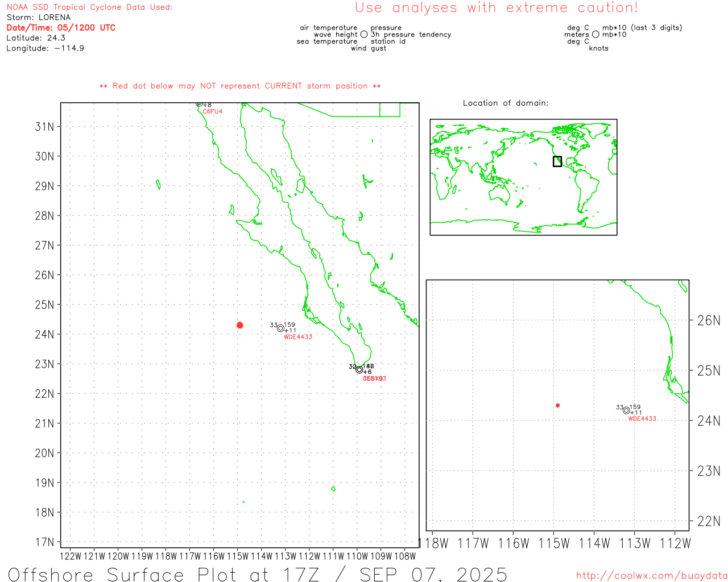Click the 'mb*10 (last 3 digits)' units label
The height and width of the screenshot is (582, 728).
point(642,28)
